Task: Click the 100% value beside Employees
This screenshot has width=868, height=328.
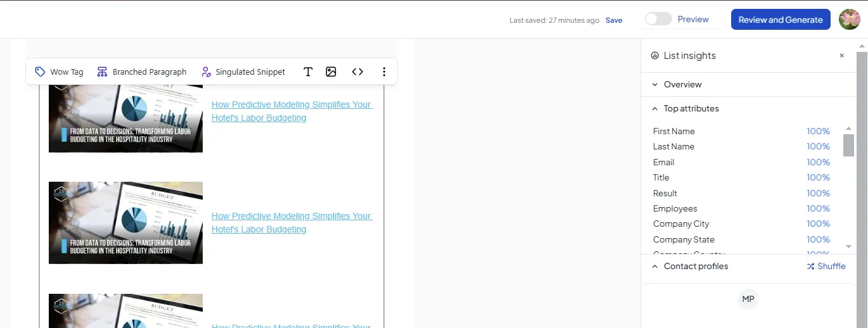Action: click(818, 208)
